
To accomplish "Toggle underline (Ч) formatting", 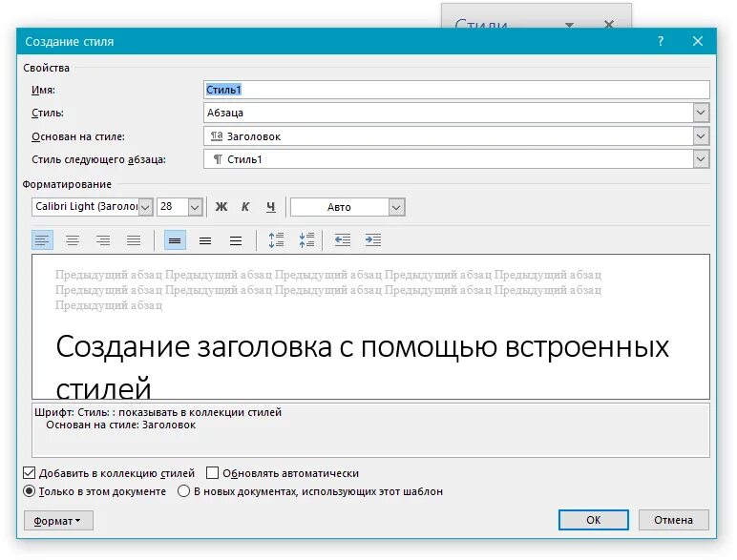I will coord(271,207).
